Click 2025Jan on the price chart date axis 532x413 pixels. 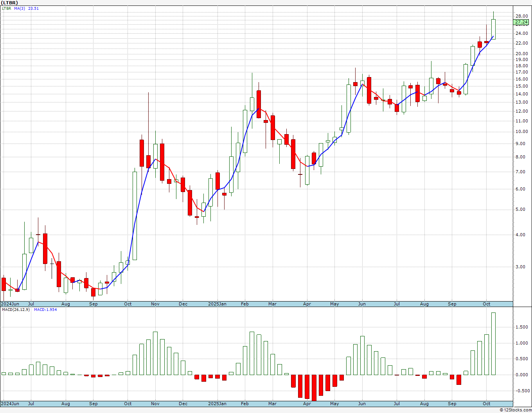[217, 304]
